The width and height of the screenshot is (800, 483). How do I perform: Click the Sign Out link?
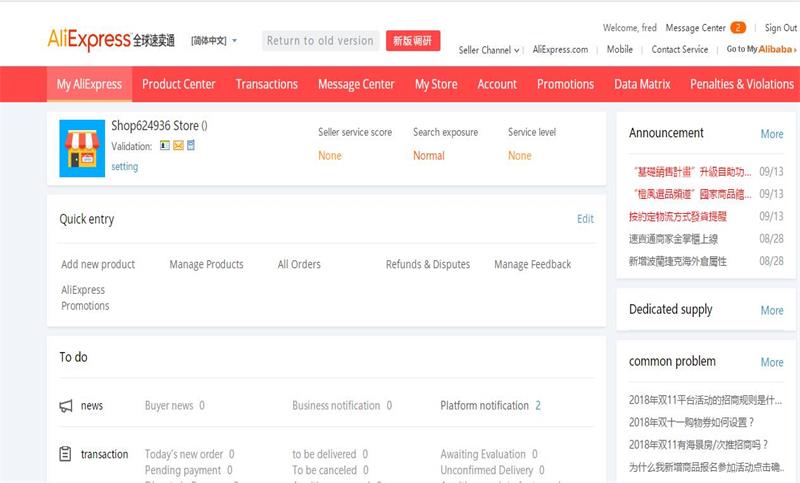click(x=781, y=28)
